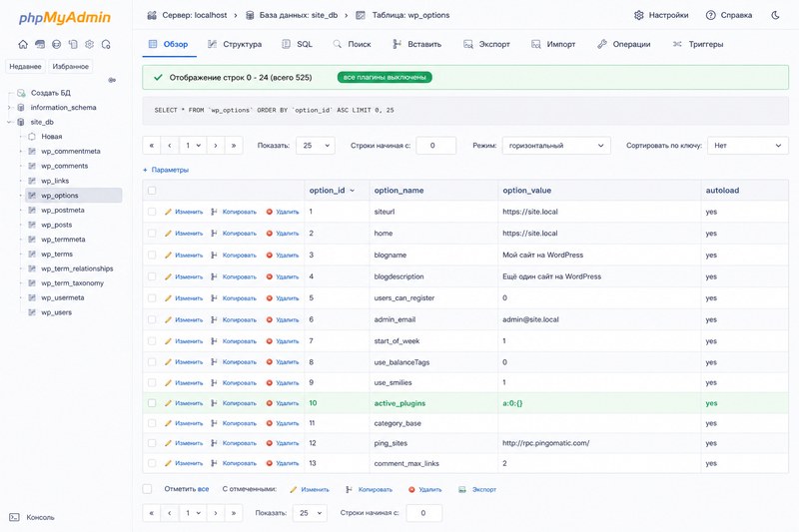The width and height of the screenshot is (799, 532).
Task: Open wp_postmeta table in tree
Action: tap(63, 211)
